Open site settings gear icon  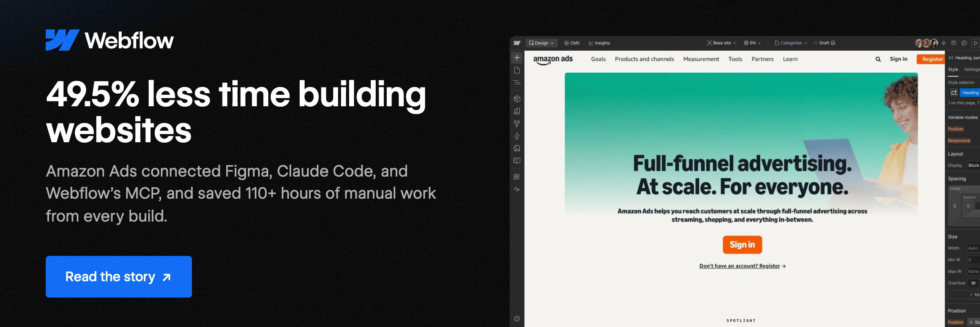[x=517, y=319]
